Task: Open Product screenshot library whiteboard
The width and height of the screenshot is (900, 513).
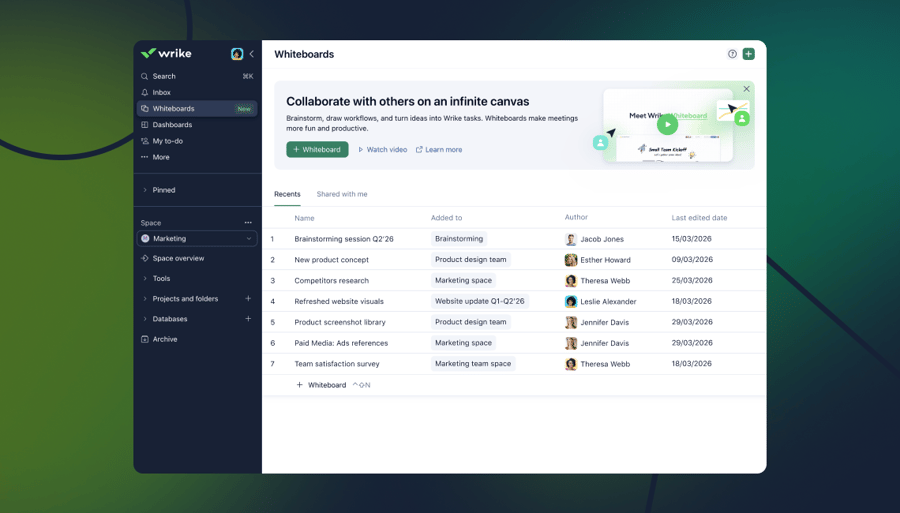Action: point(340,322)
